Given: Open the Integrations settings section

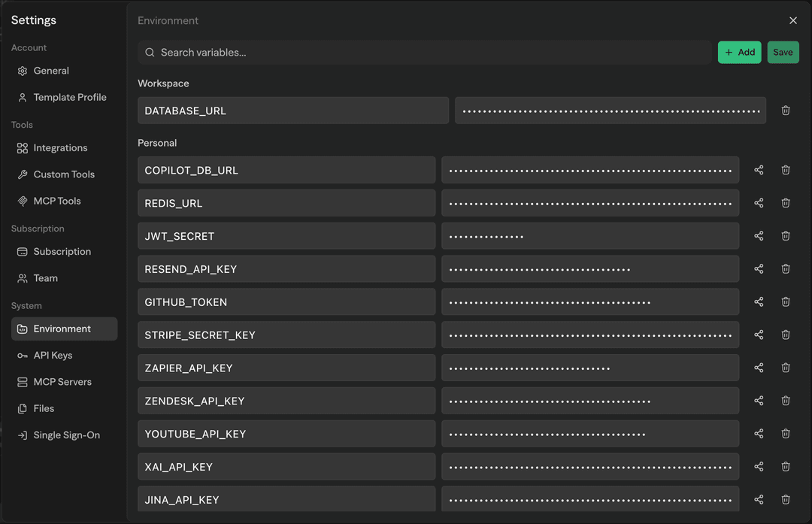Looking at the screenshot, I should [60, 147].
